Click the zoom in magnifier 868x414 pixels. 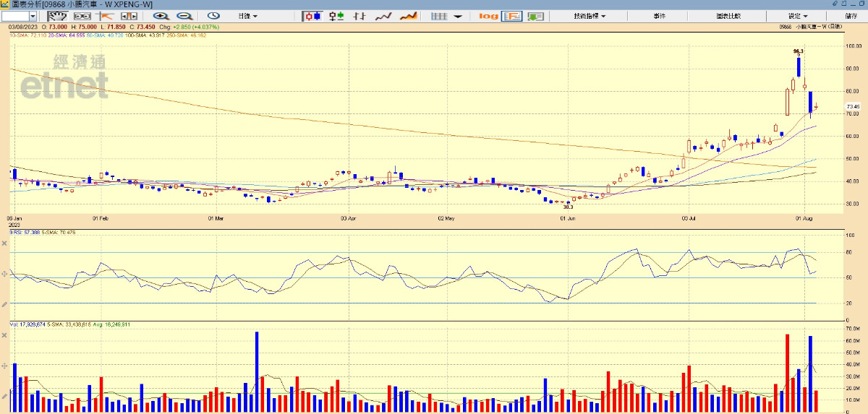pos(161,15)
